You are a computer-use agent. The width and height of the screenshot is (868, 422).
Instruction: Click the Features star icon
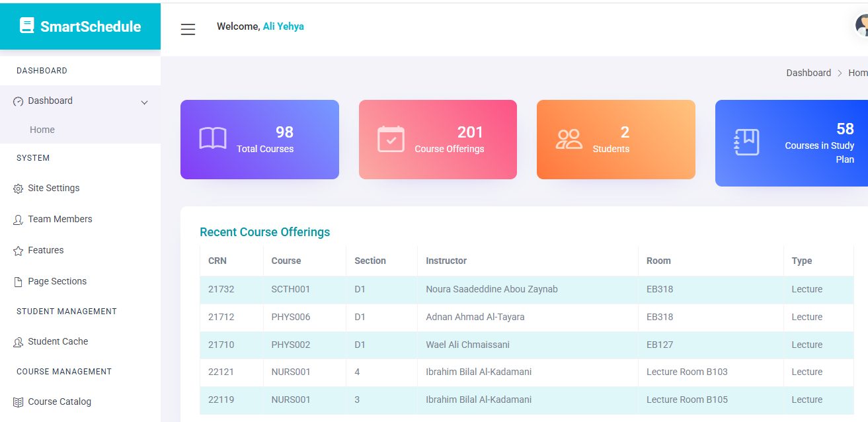click(19, 251)
